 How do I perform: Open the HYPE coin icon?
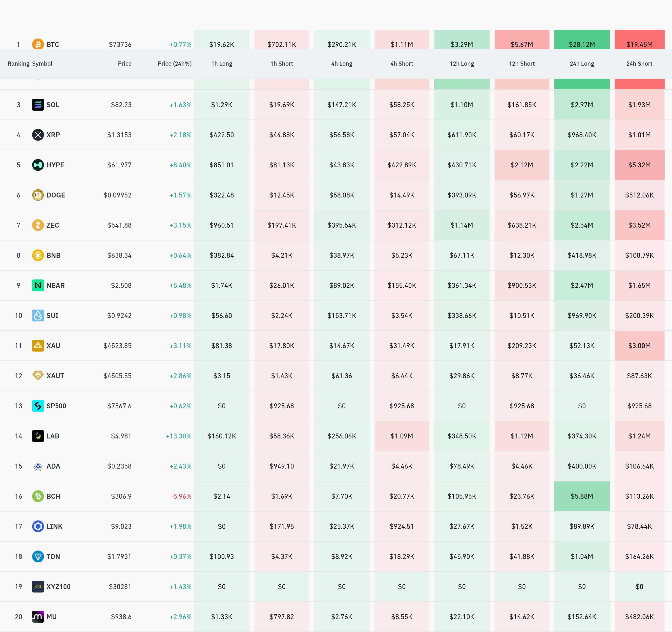tap(38, 165)
